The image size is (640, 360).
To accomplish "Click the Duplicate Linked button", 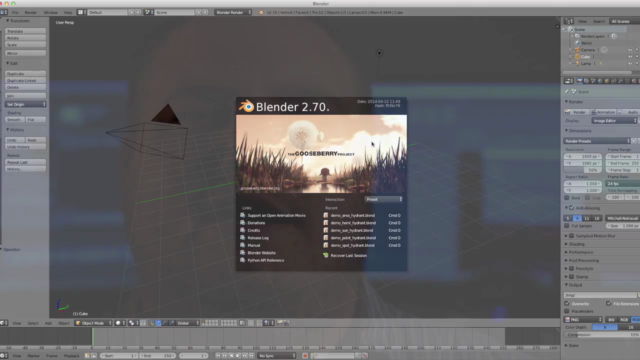I will click(x=25, y=80).
